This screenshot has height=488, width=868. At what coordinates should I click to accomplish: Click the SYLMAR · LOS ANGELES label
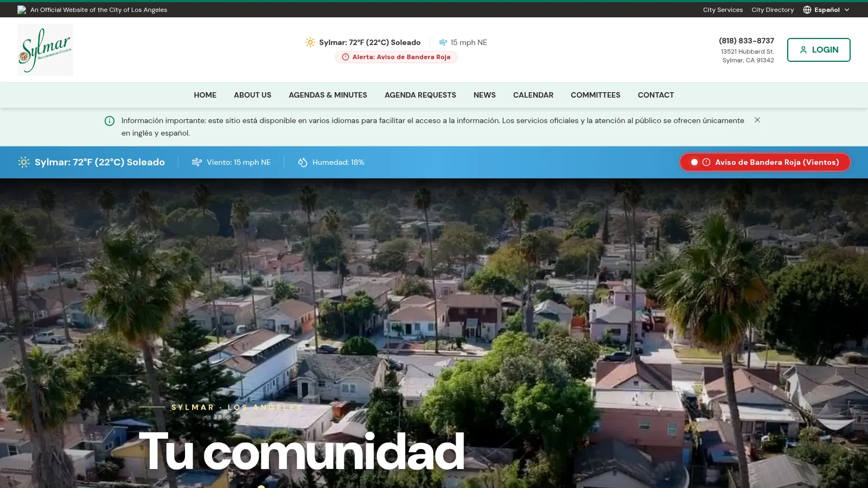[237, 407]
